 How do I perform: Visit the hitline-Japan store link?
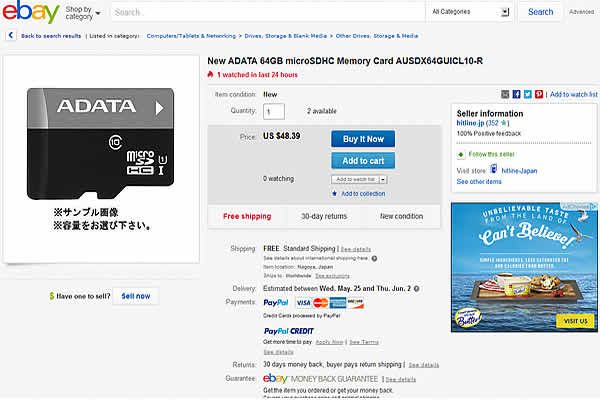coord(519,171)
